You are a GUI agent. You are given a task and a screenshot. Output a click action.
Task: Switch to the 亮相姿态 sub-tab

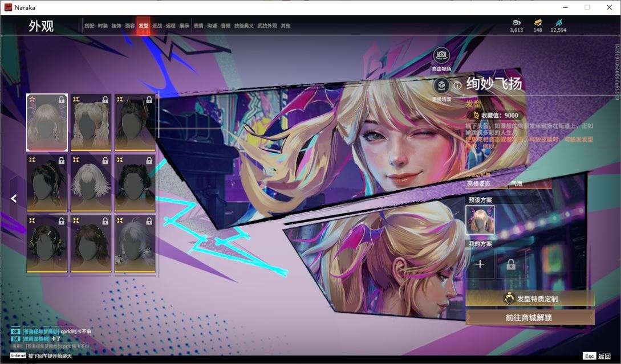(x=478, y=183)
